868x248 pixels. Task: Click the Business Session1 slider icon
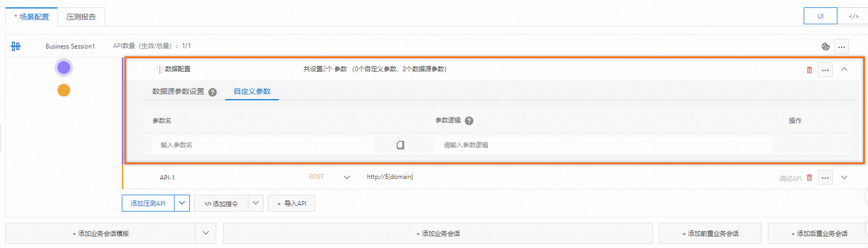click(16, 46)
